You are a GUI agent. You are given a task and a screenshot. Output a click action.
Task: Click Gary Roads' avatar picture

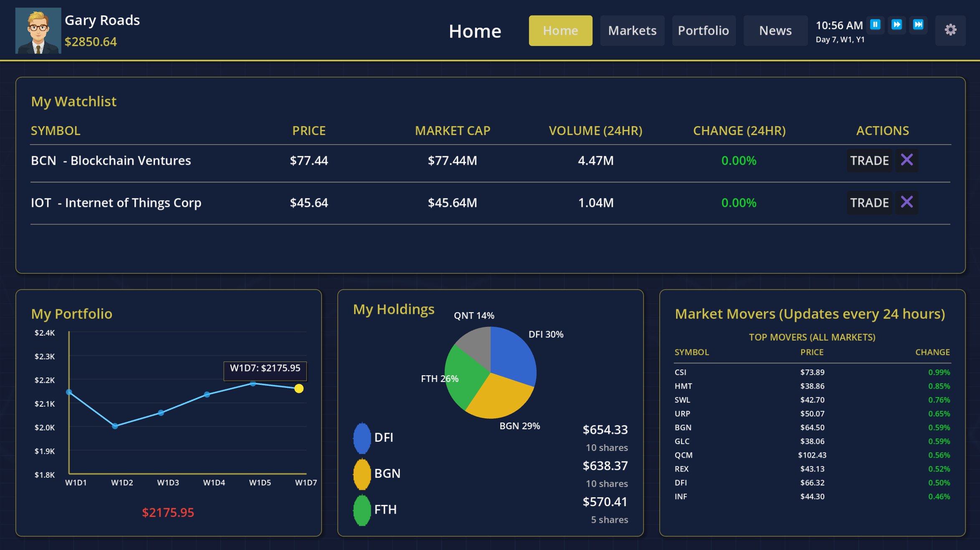[38, 31]
